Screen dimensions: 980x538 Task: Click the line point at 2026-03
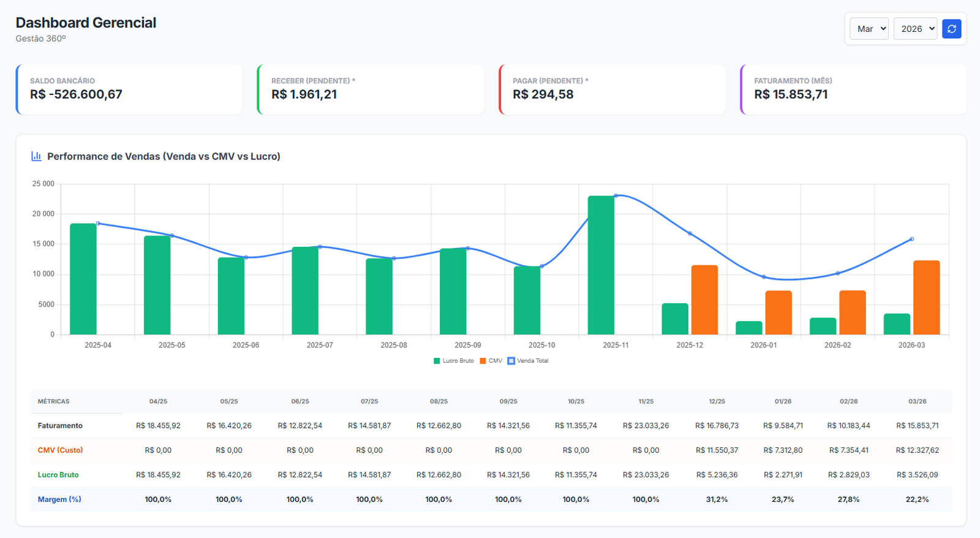coord(912,239)
